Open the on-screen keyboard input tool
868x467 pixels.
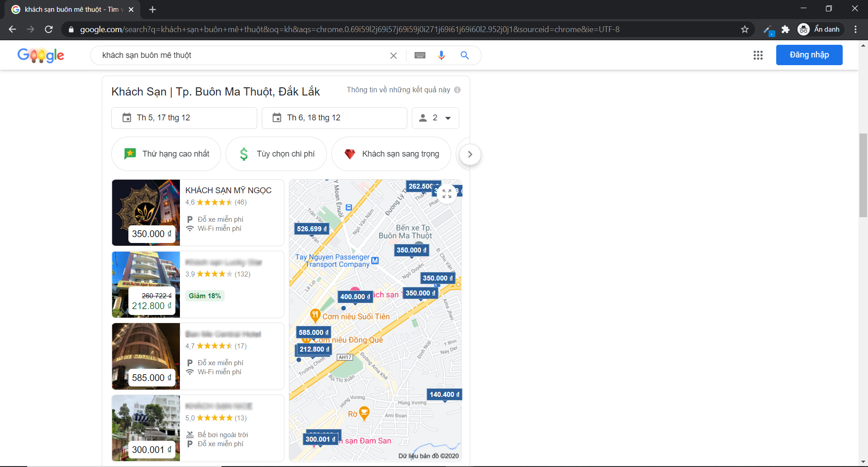(420, 55)
